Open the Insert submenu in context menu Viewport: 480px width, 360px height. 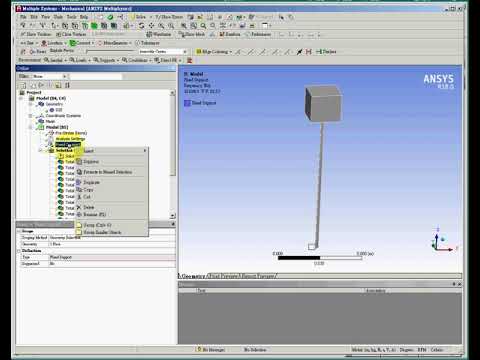tap(112, 151)
